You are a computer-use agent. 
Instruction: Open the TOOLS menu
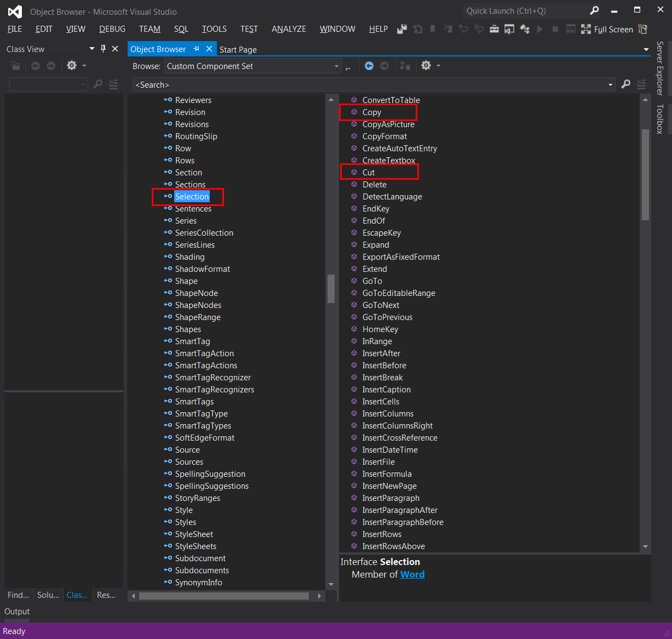214,29
